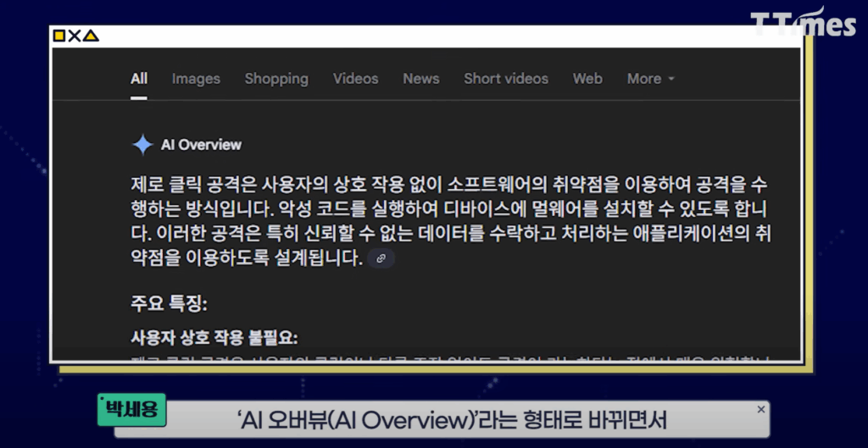This screenshot has height=448, width=868.
Task: Click the yellow square icon on window frame
Action: click(59, 36)
